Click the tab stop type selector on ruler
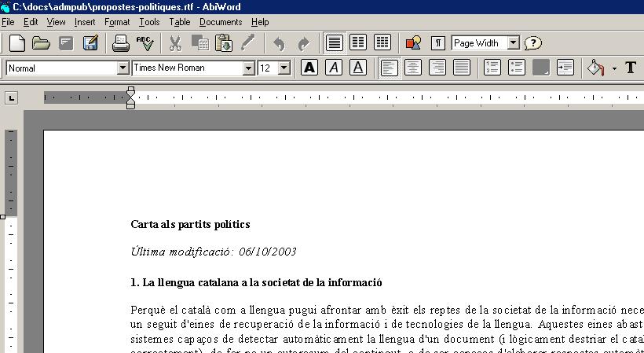Image resolution: width=644 pixels, height=353 pixels. pyautogui.click(x=11, y=98)
